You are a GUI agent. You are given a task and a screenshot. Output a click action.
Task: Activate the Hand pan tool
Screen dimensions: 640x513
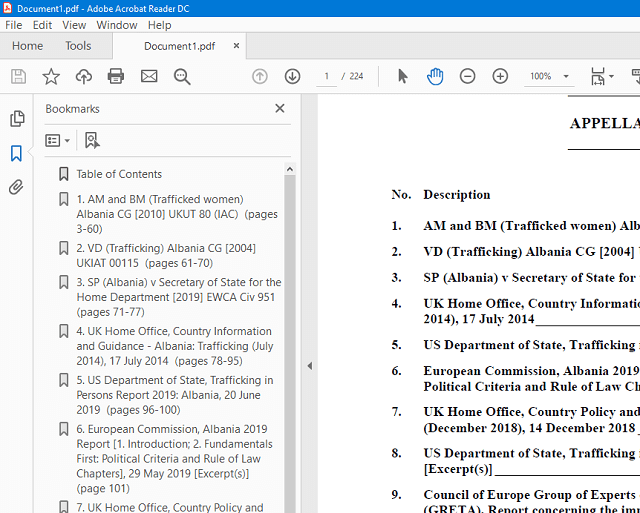click(435, 76)
